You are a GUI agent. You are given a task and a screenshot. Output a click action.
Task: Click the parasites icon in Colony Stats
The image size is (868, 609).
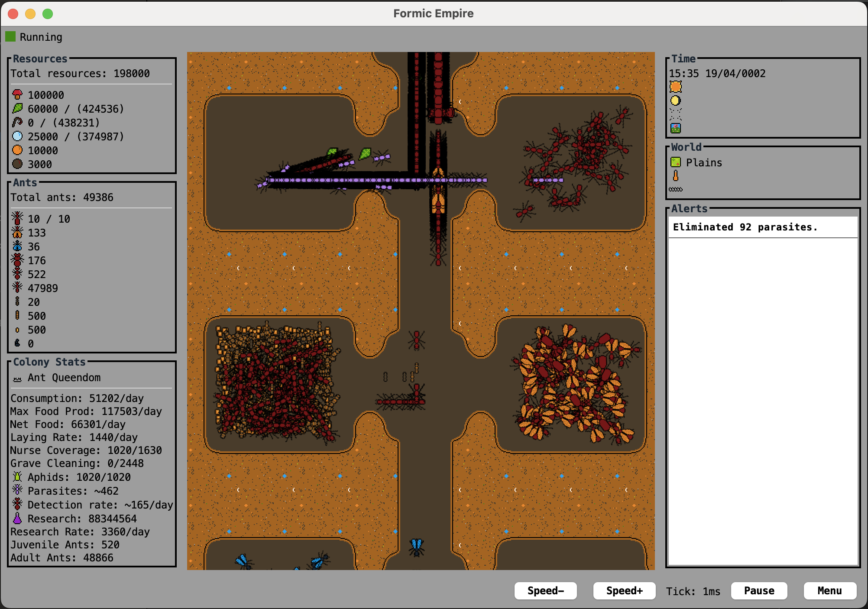click(x=17, y=490)
